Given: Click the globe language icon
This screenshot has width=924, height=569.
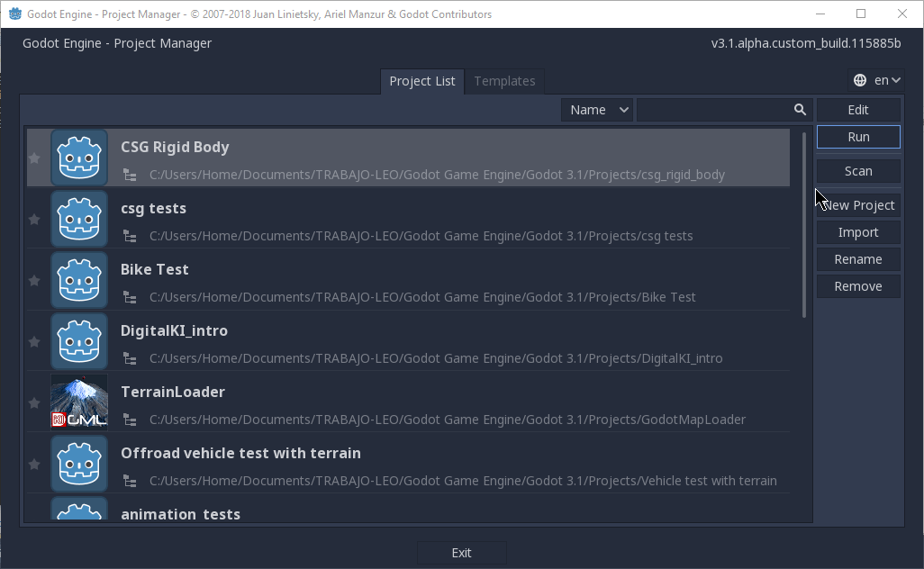Looking at the screenshot, I should [x=860, y=80].
